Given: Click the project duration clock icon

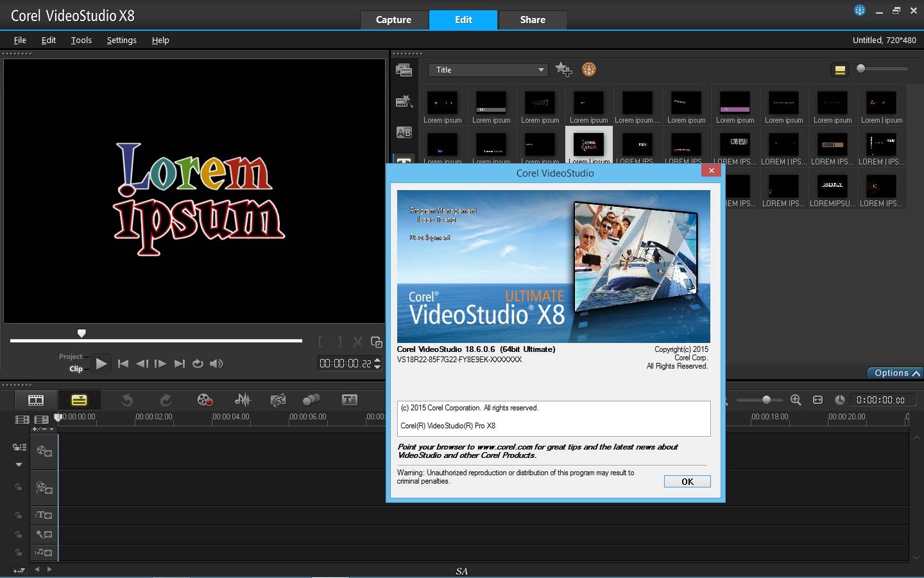Looking at the screenshot, I should point(839,399).
